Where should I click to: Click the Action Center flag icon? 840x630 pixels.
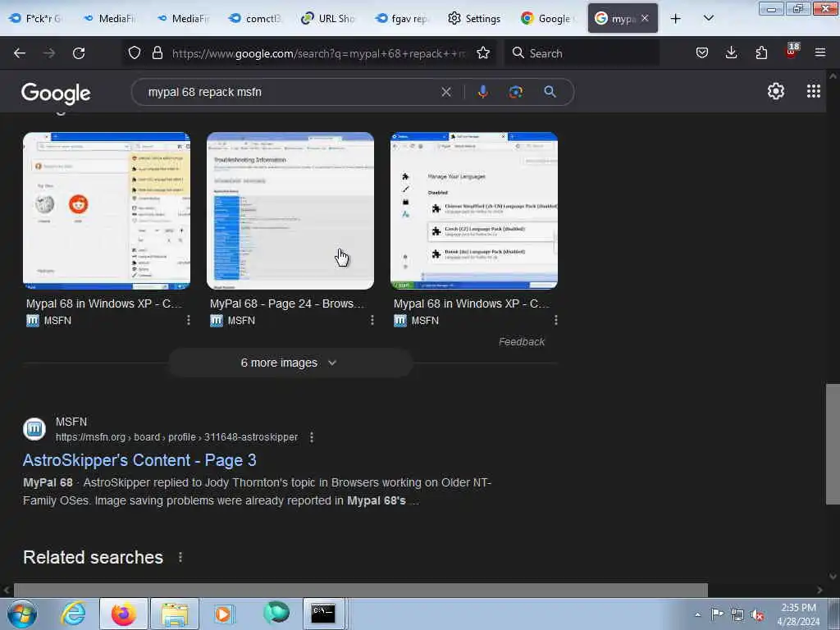click(717, 614)
